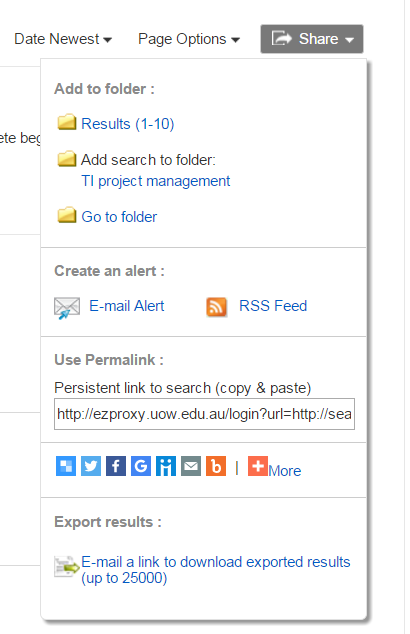Click the E-mail Alert envelope icon
This screenshot has height=634, width=410.
(67, 308)
